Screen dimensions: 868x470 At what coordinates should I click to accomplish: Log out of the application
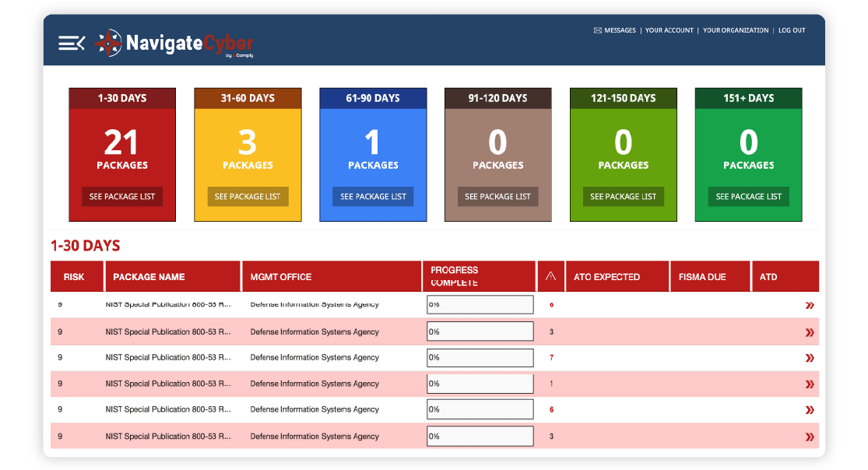tap(792, 30)
